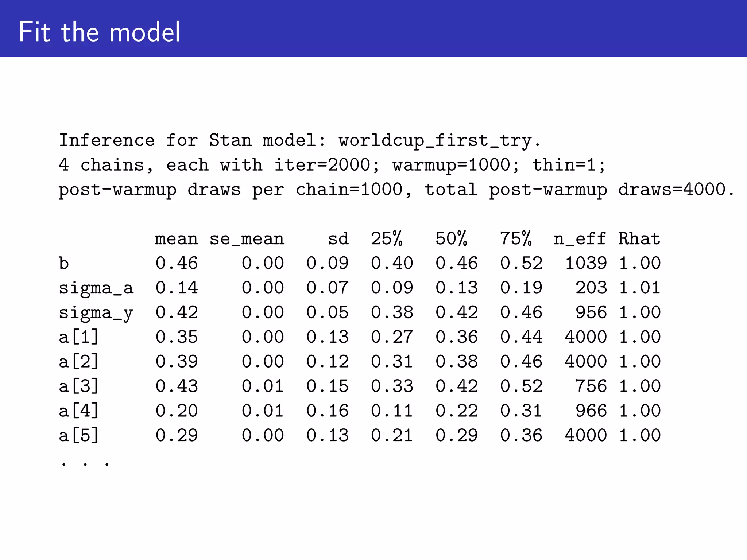Image resolution: width=747 pixels, height=560 pixels.
Task: Click the mean value '0.39' for a[2]
Action: [x=177, y=362]
